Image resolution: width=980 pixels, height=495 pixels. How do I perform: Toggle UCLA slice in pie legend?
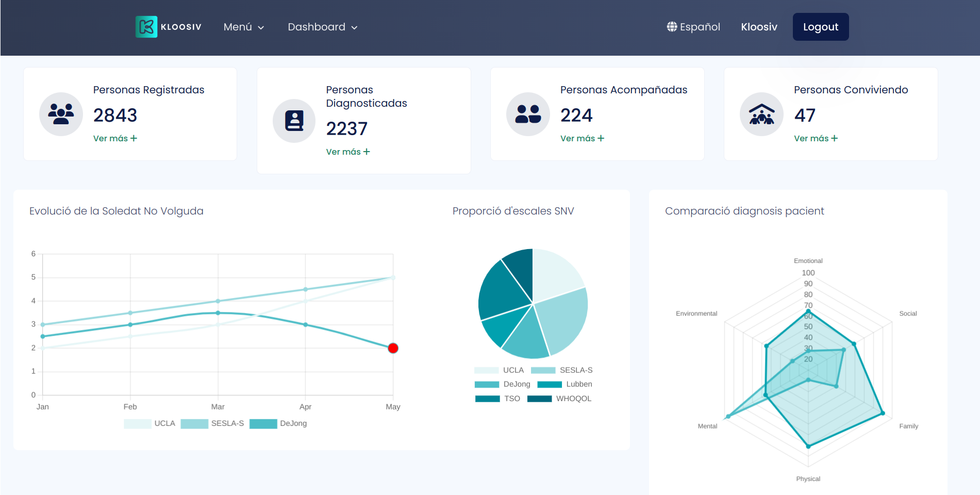coord(499,370)
